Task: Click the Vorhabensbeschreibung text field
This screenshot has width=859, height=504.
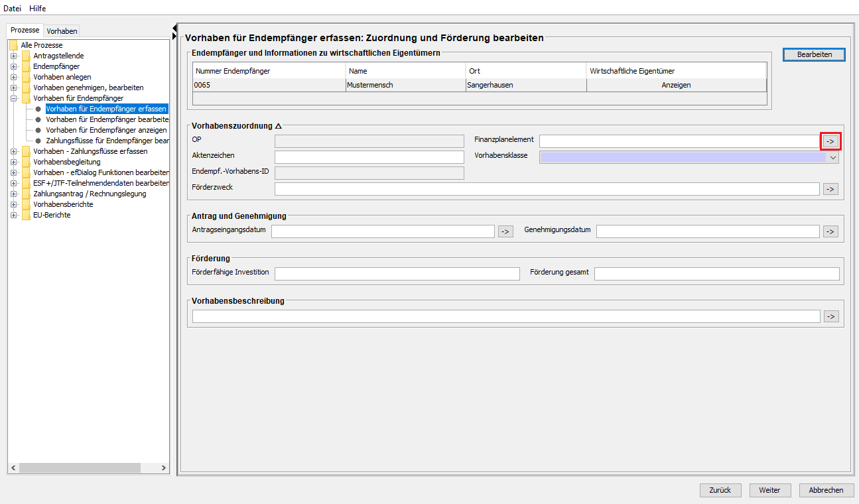Action: [506, 316]
